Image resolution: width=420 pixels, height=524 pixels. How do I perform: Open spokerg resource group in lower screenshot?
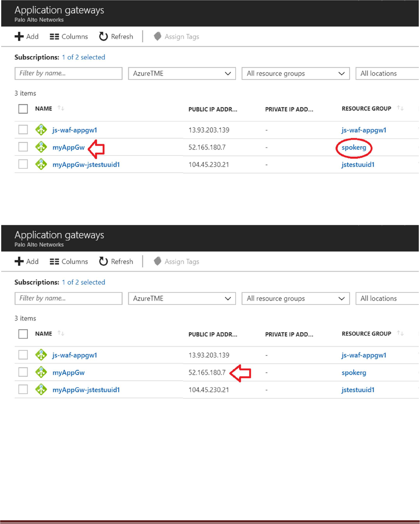click(x=354, y=373)
